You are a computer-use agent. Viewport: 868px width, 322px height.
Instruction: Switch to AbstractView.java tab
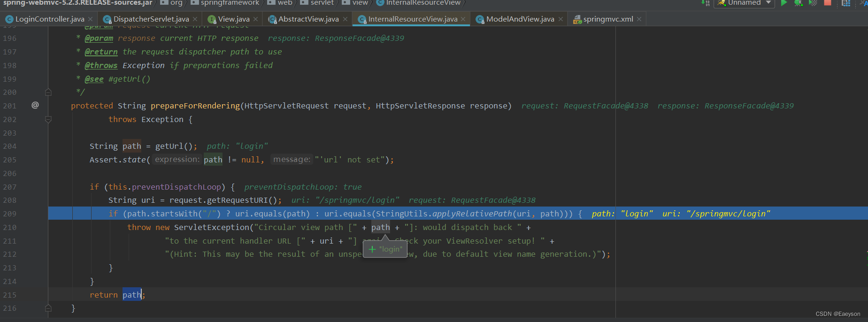[x=308, y=19]
